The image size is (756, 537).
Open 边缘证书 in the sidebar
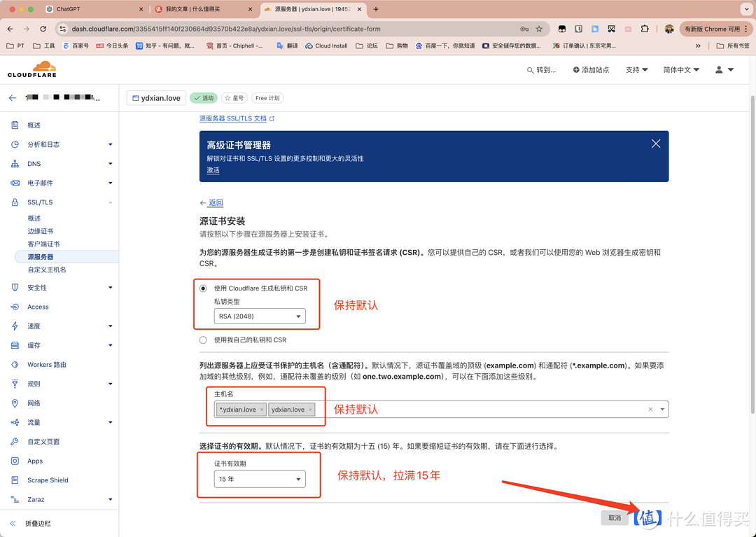(41, 231)
